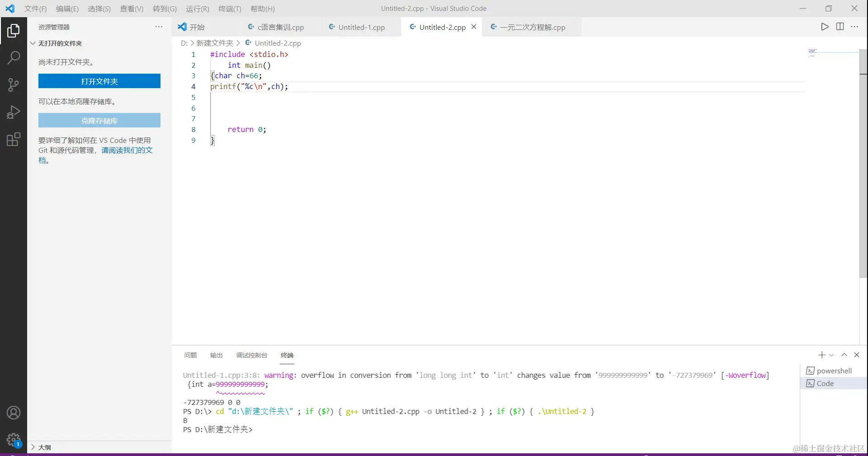
Task: Expand the 大纲 outline section
Action: point(44,447)
